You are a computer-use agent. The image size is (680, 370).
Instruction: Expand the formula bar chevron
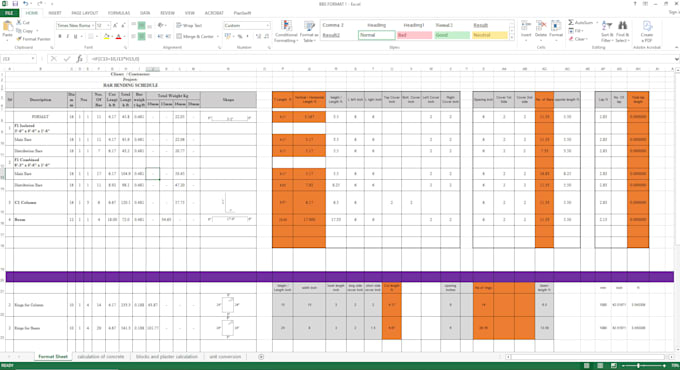point(676,59)
